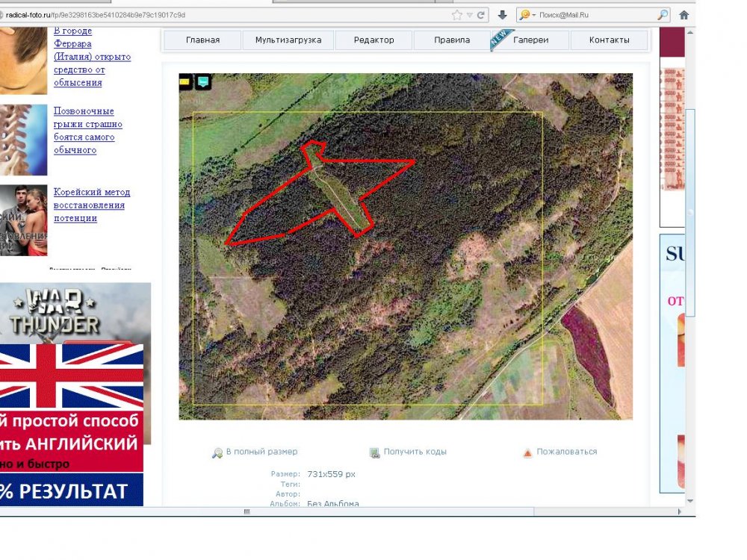Click the War Thunder banner
This screenshot has height=560, width=747.
click(x=75, y=312)
